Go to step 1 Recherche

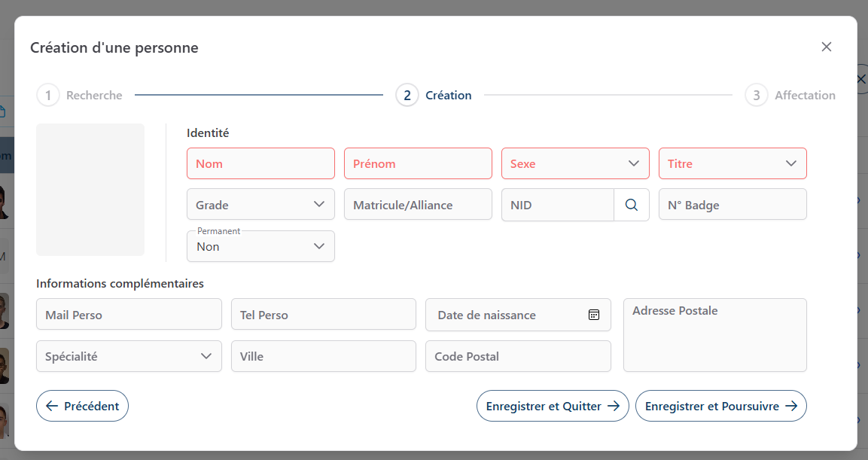click(x=80, y=95)
